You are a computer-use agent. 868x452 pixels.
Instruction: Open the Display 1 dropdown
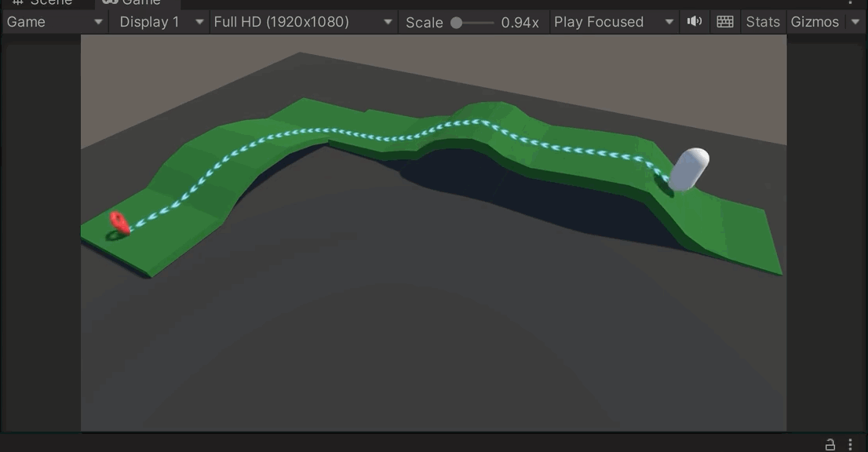pyautogui.click(x=159, y=22)
